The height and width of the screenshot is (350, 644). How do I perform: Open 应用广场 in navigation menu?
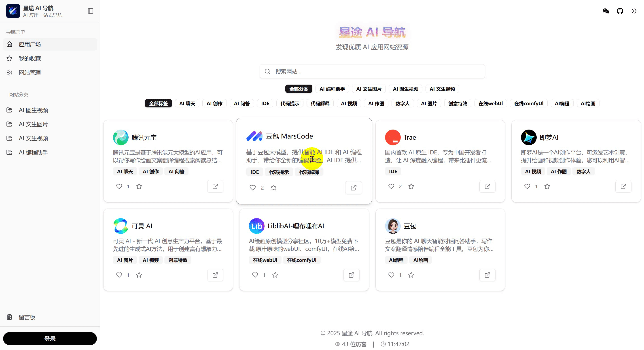click(x=50, y=44)
